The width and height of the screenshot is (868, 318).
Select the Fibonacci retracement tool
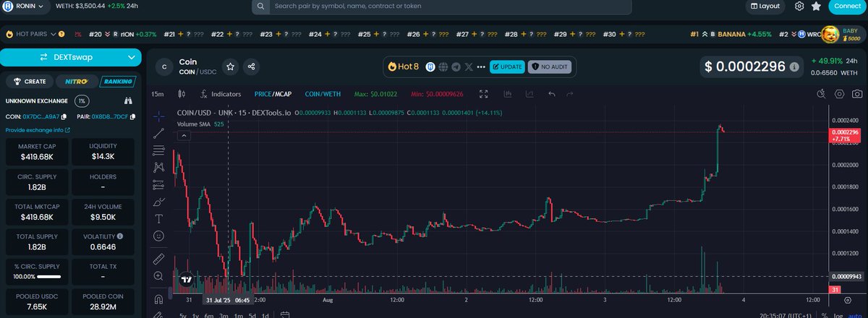pyautogui.click(x=159, y=150)
